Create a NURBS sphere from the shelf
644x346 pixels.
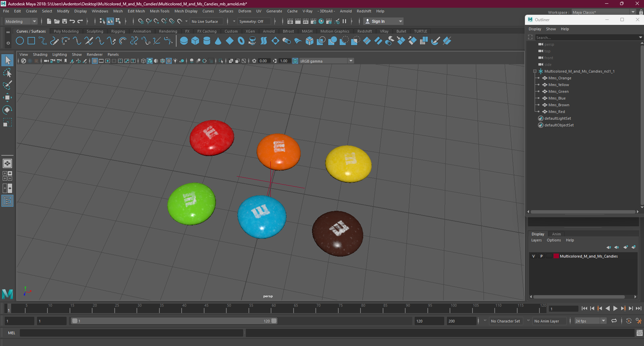pos(184,41)
